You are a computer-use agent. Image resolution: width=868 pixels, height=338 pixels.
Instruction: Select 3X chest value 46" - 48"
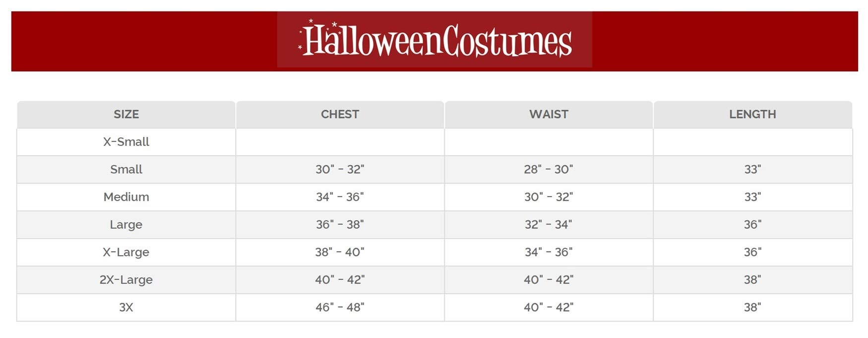coord(340,307)
